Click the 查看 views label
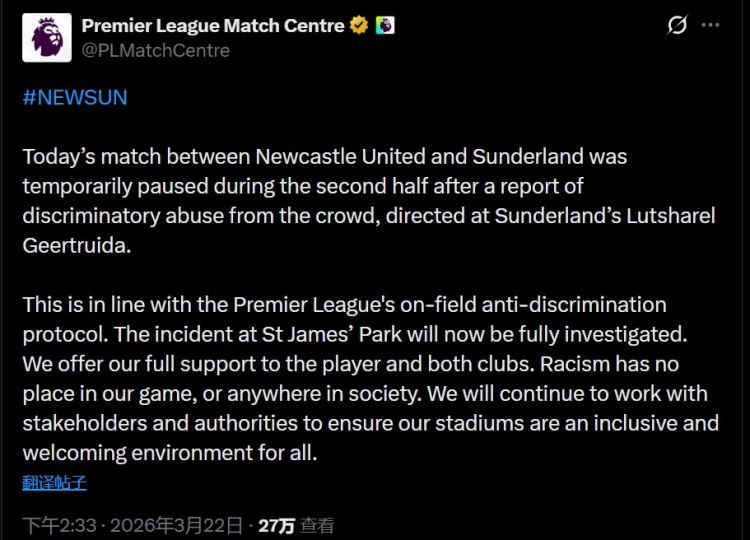 (318, 525)
